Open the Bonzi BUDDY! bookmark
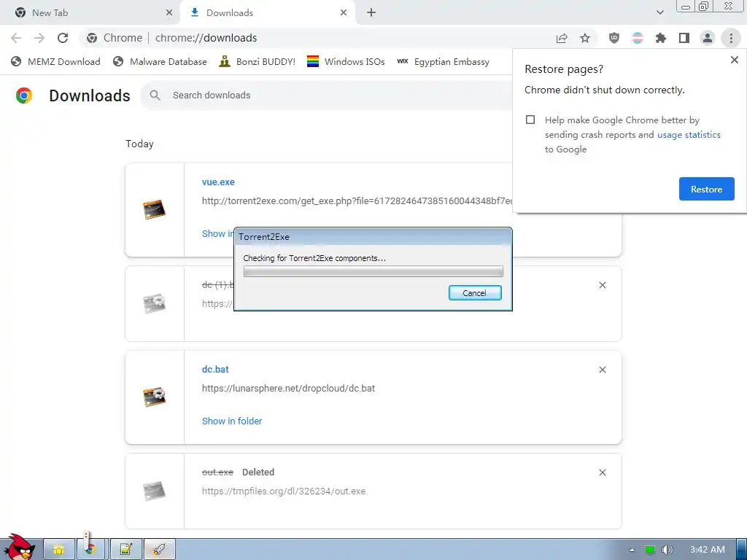Viewport: 747px width, 560px height. coord(258,61)
